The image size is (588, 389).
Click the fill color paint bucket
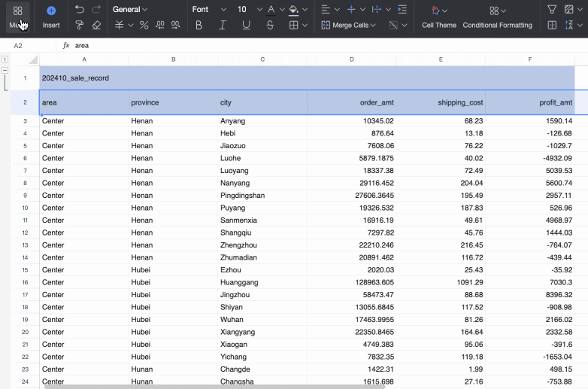pyautogui.click(x=293, y=10)
